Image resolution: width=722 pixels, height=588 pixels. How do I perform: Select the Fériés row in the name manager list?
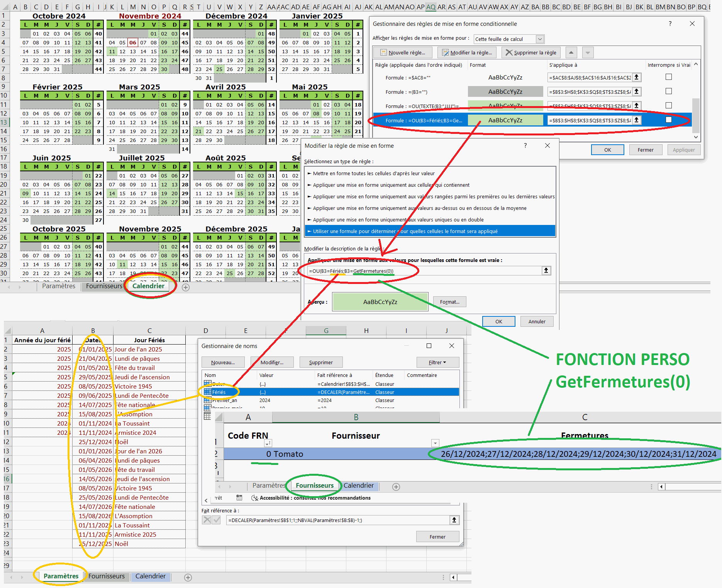tap(219, 392)
